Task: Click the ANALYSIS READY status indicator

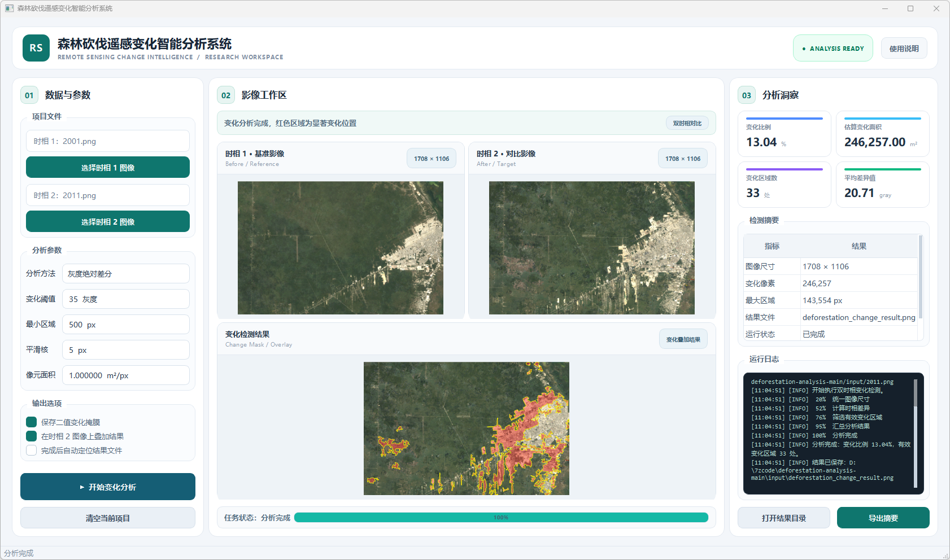Action: 833,49
